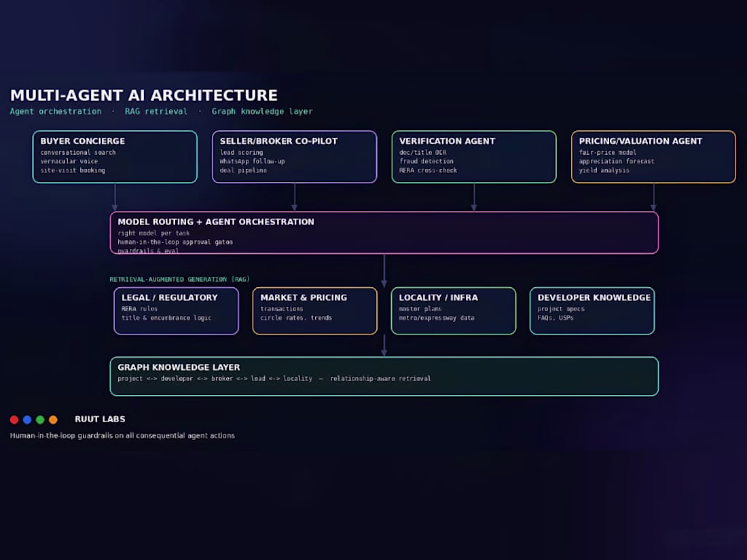The height and width of the screenshot is (560, 747).
Task: Click the red dot beside RUUT LABS
Action: 14,419
